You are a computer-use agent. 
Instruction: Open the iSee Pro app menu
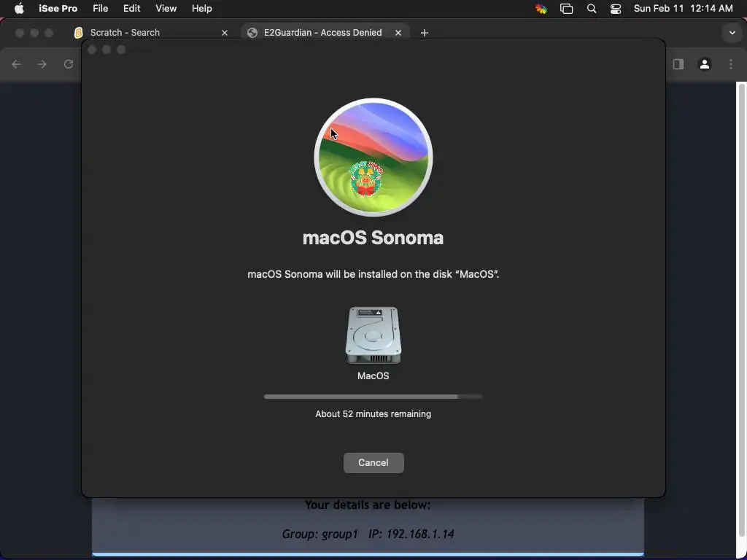58,9
